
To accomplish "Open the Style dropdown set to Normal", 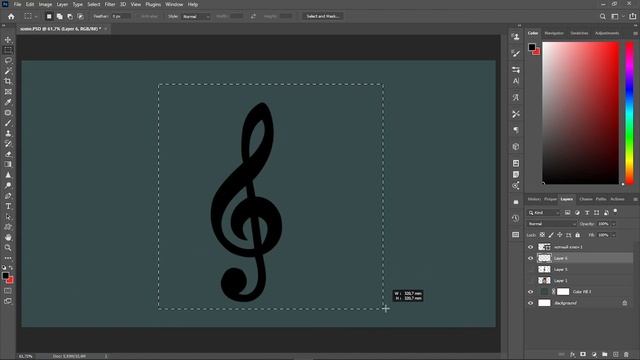I will tap(196, 16).
